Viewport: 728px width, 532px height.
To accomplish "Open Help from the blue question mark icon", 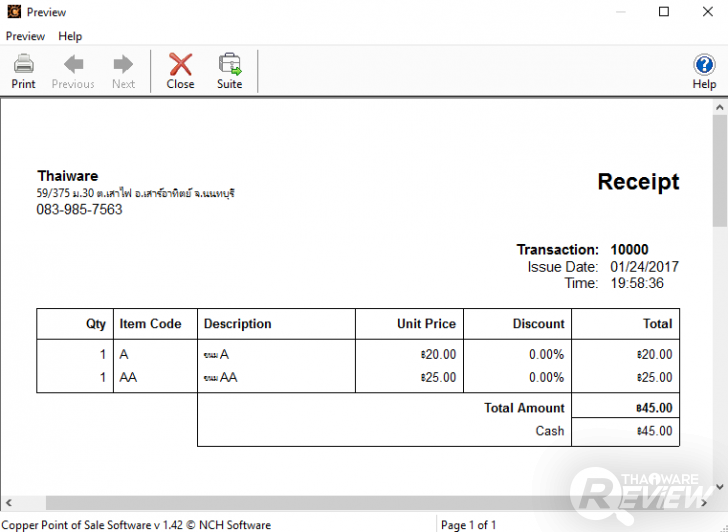I will [x=704, y=71].
